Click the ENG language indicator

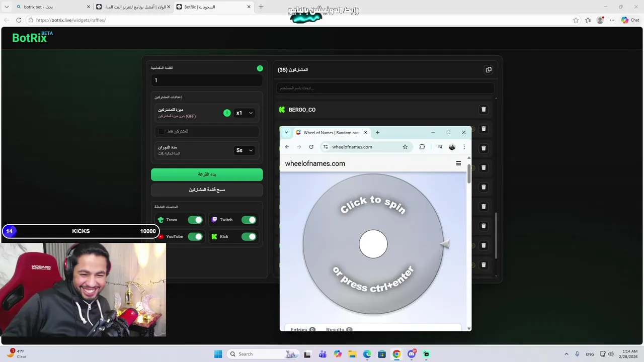(x=590, y=354)
